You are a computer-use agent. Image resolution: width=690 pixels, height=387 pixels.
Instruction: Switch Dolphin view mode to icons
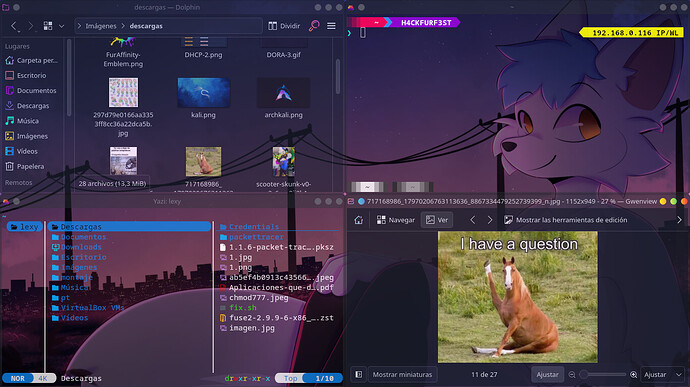click(x=48, y=26)
